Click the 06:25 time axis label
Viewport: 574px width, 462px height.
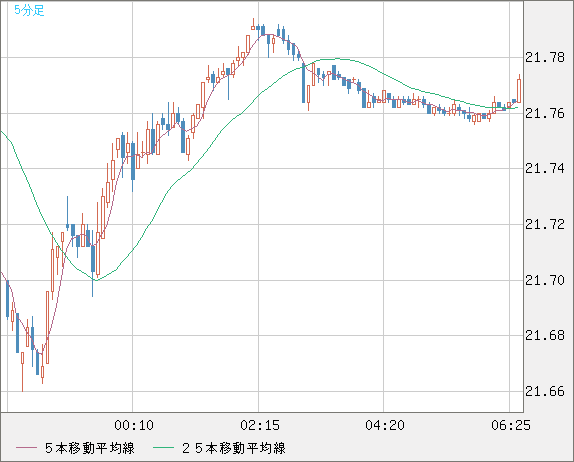click(x=511, y=425)
